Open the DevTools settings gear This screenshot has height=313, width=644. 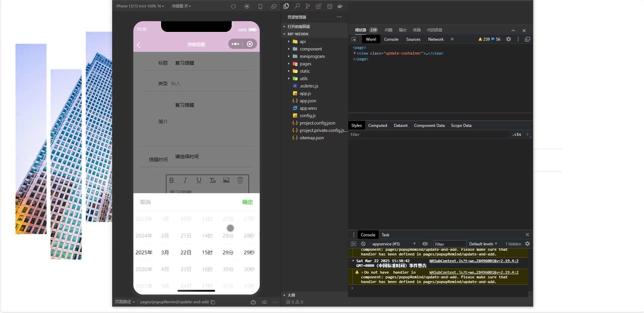[x=509, y=39]
